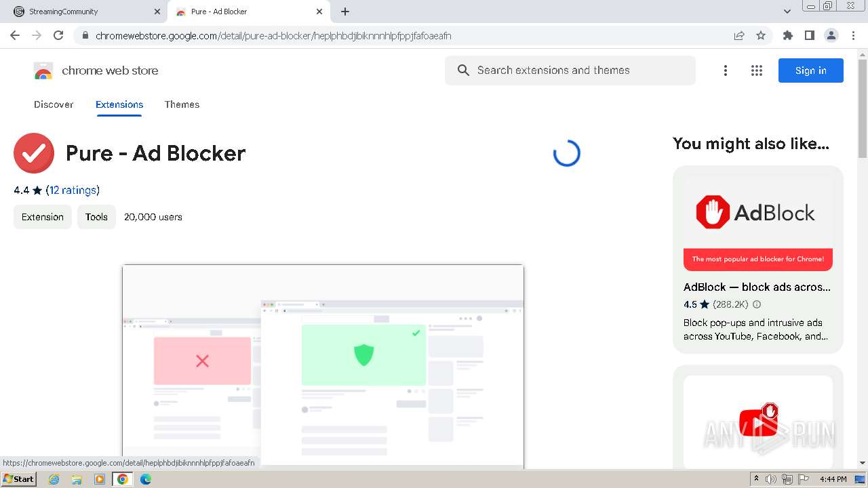Focus the Search extensions and themes field
The width and height of the screenshot is (868, 488).
[570, 70]
